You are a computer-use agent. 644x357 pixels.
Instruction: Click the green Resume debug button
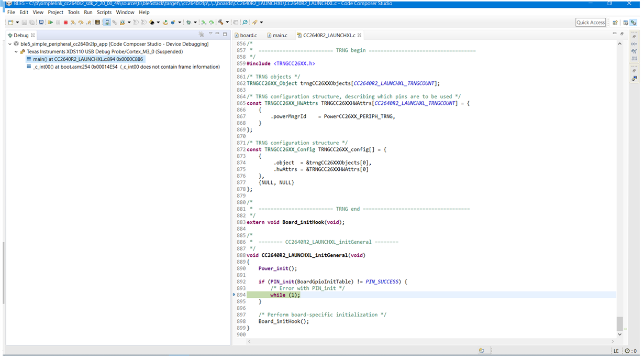point(50,23)
